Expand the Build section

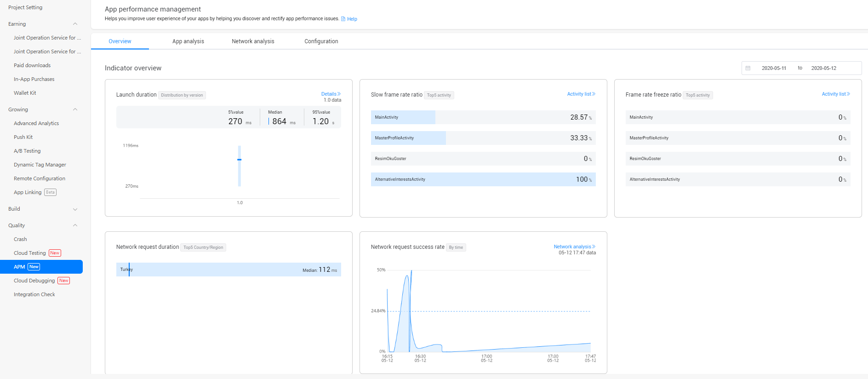tap(75, 209)
